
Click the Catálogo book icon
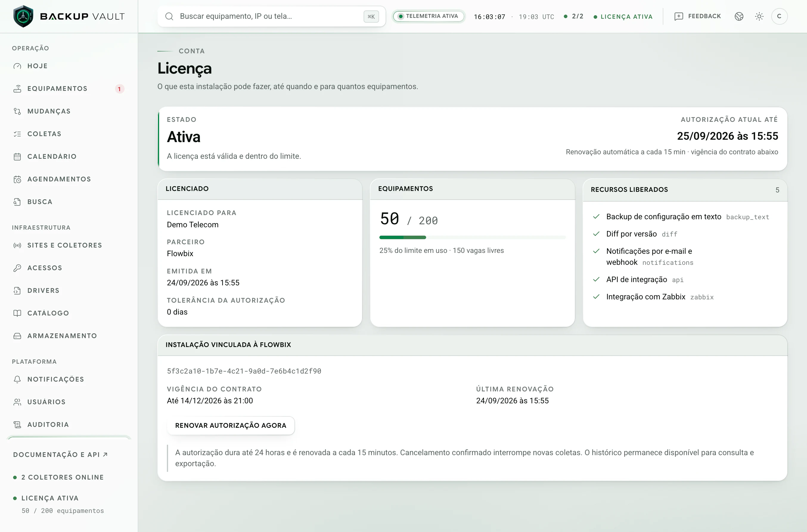[17, 313]
